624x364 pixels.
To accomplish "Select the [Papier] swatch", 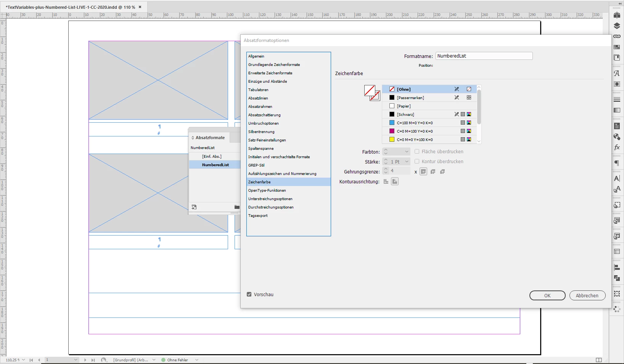I will 429,106.
